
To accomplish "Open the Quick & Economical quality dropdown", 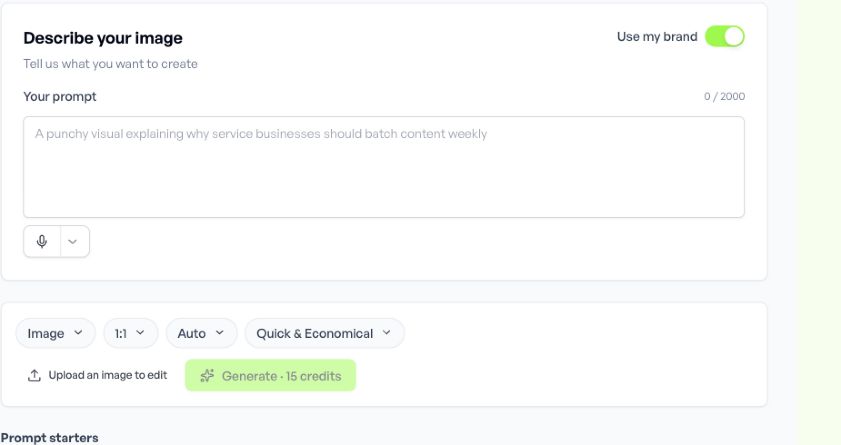I will click(x=324, y=333).
